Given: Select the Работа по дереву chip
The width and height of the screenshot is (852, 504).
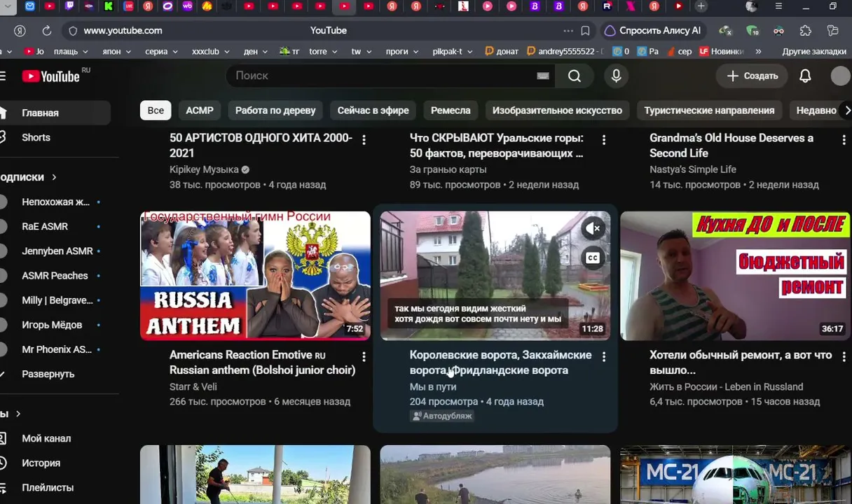Looking at the screenshot, I should click(x=275, y=110).
